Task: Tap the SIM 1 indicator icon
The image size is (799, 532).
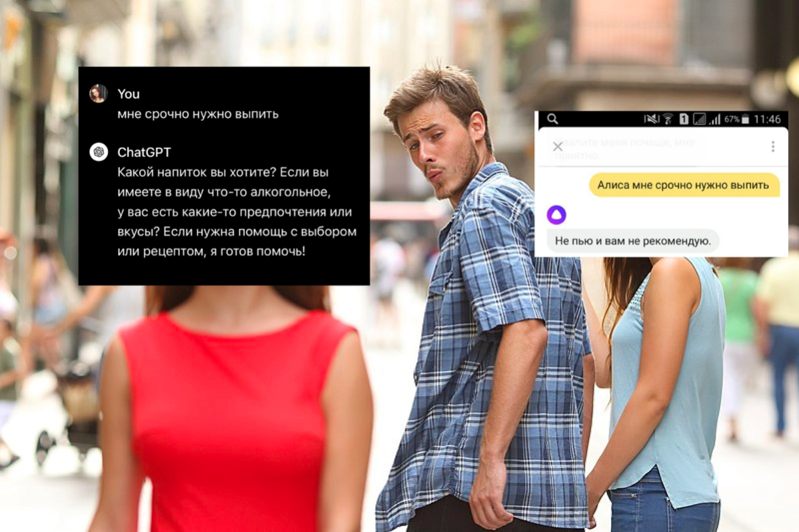Action: coord(684,119)
